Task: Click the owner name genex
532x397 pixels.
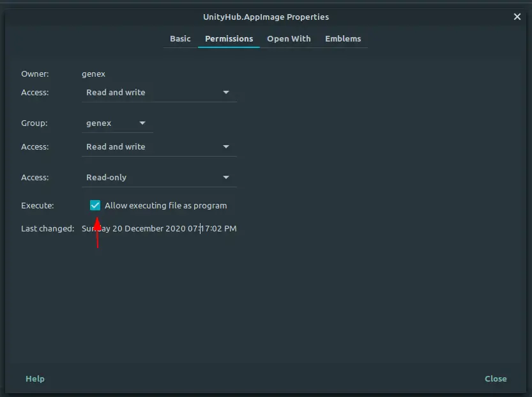Action: [x=93, y=74]
